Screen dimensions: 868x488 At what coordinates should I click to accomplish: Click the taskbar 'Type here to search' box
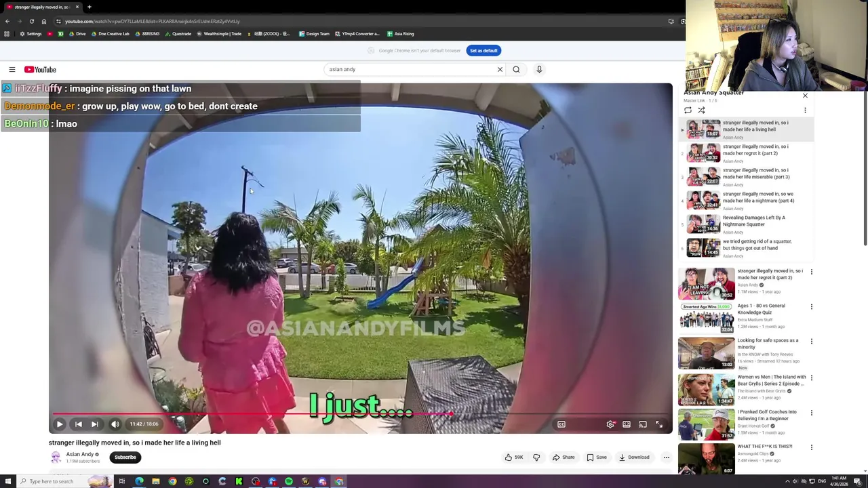click(64, 481)
